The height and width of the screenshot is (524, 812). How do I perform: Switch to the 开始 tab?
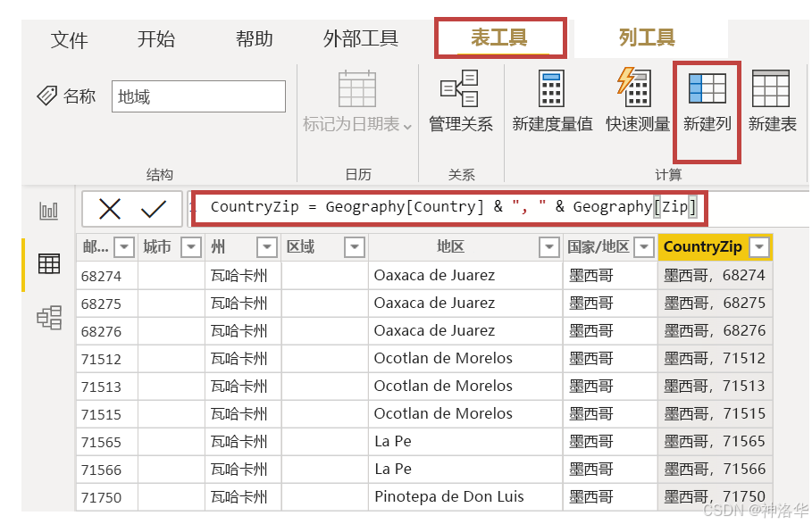pos(155,38)
